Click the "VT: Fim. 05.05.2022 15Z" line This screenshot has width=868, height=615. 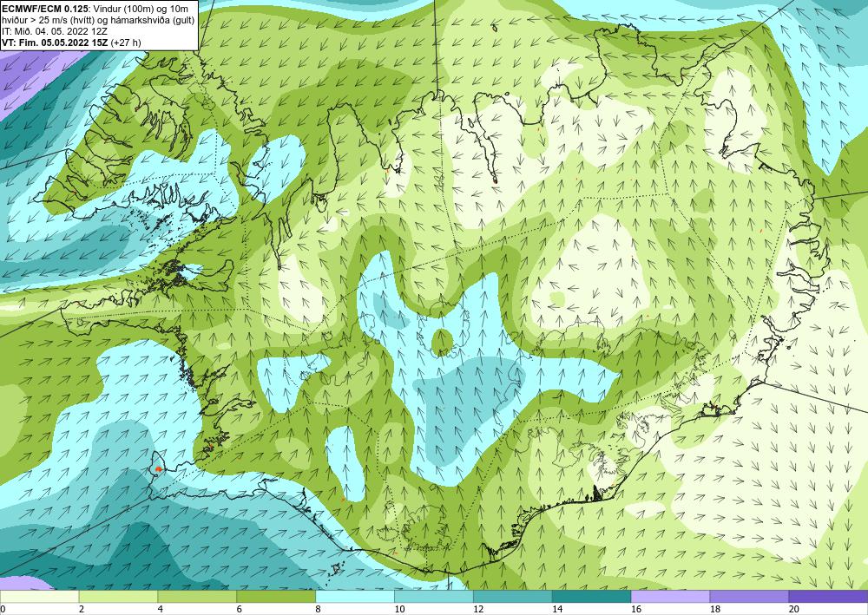[56, 43]
